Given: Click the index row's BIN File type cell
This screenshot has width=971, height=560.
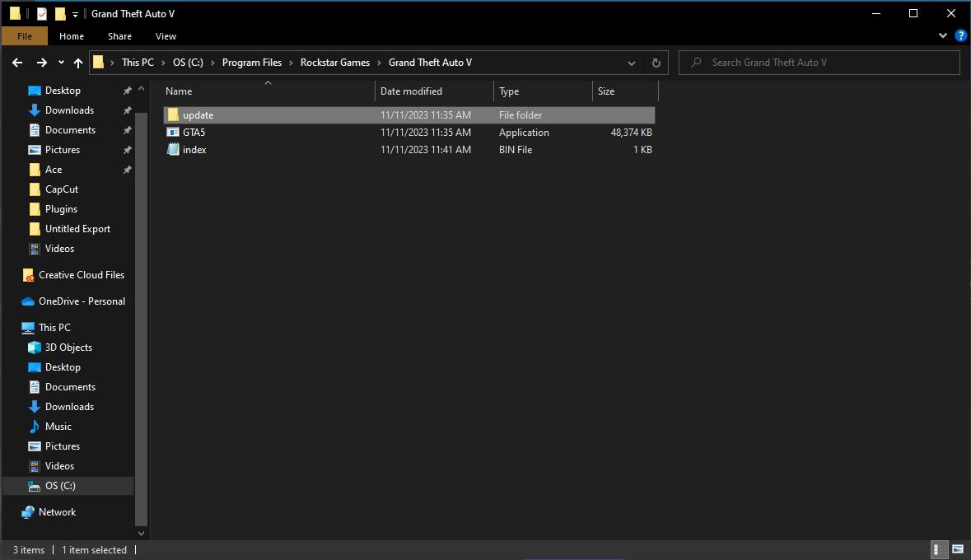Looking at the screenshot, I should [x=516, y=150].
